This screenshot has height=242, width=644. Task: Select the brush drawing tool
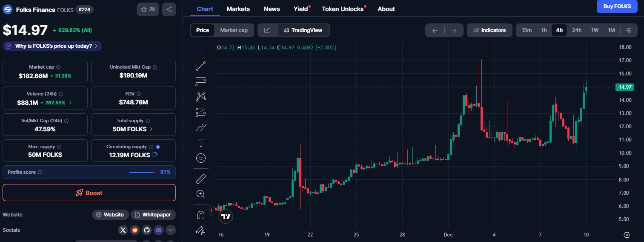pyautogui.click(x=201, y=127)
